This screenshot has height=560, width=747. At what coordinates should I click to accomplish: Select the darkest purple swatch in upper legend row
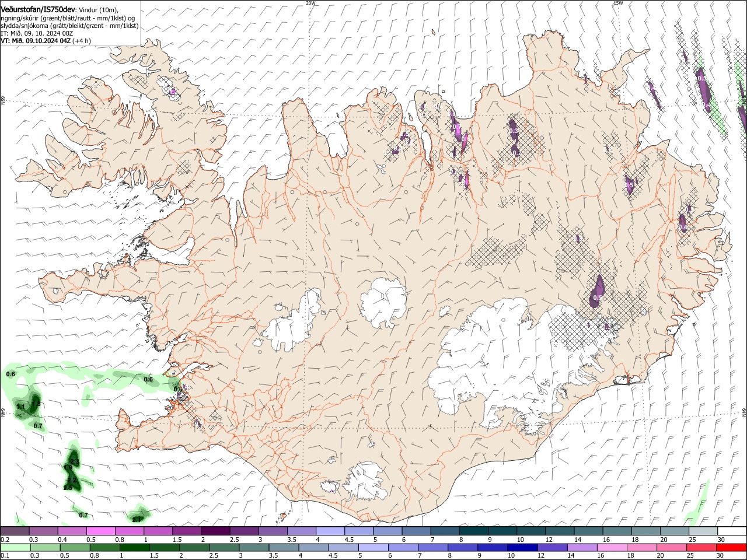[x=215, y=531]
